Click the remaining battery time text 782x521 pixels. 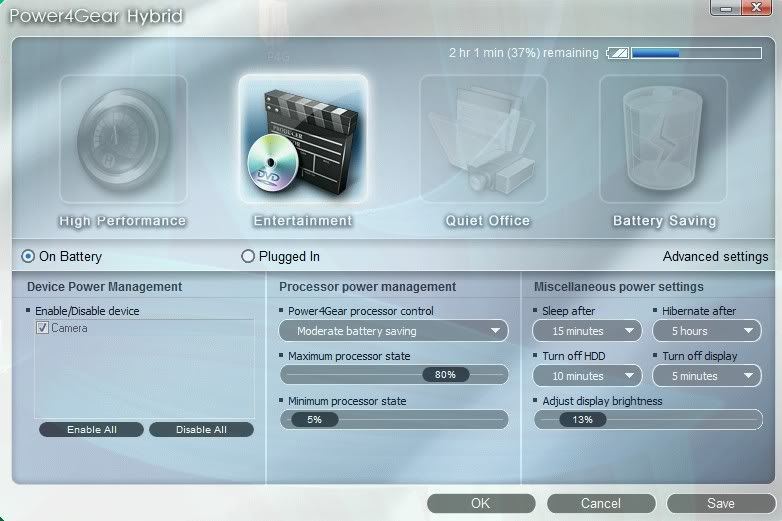coord(524,53)
